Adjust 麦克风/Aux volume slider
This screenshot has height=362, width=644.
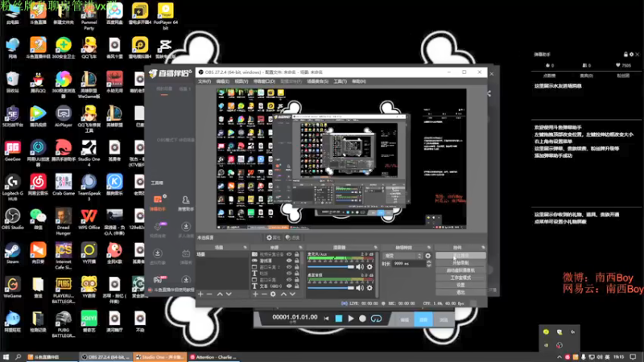point(331,267)
